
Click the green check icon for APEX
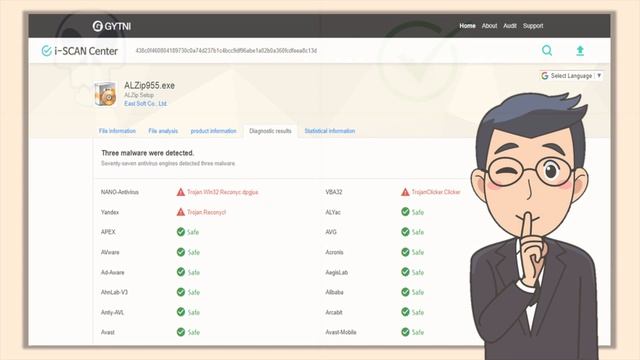pyautogui.click(x=181, y=232)
